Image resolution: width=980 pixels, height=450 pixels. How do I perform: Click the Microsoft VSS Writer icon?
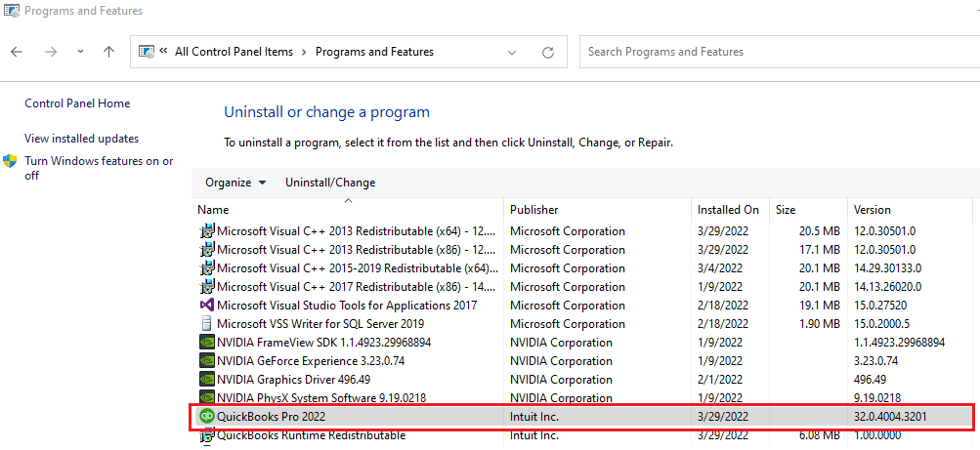(206, 324)
